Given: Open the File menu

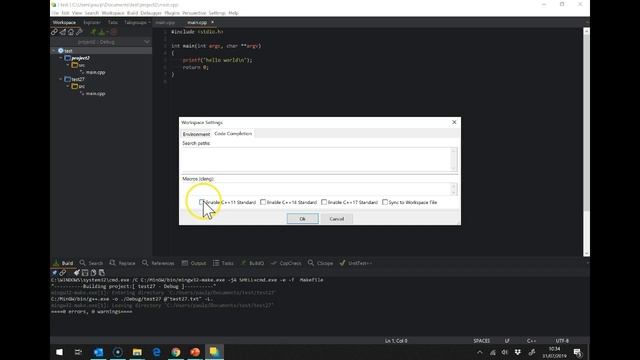Looking at the screenshot, I should coord(56,13).
